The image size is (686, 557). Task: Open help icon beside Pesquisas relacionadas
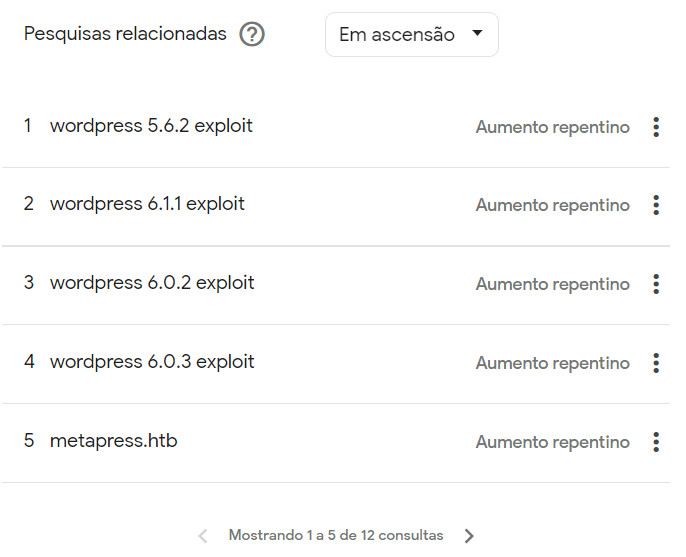tap(252, 34)
